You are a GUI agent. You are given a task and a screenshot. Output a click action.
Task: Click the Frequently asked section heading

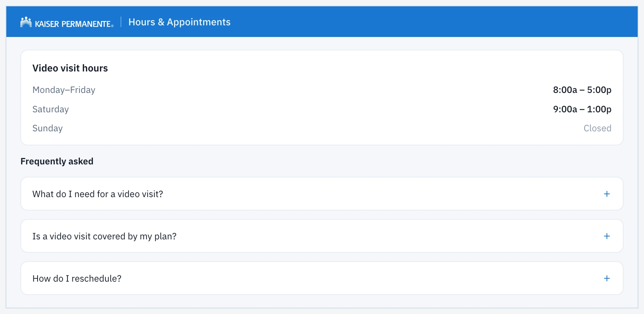pos(57,162)
